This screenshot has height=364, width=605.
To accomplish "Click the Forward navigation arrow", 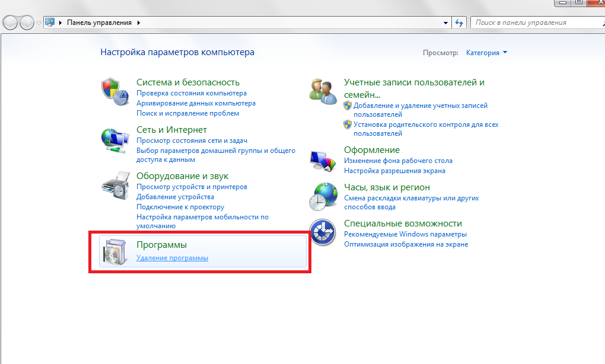I will (x=27, y=23).
